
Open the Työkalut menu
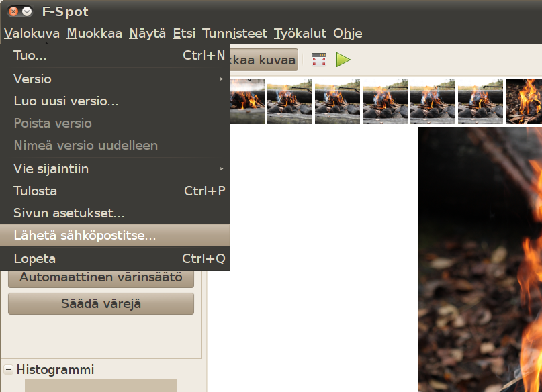(300, 33)
